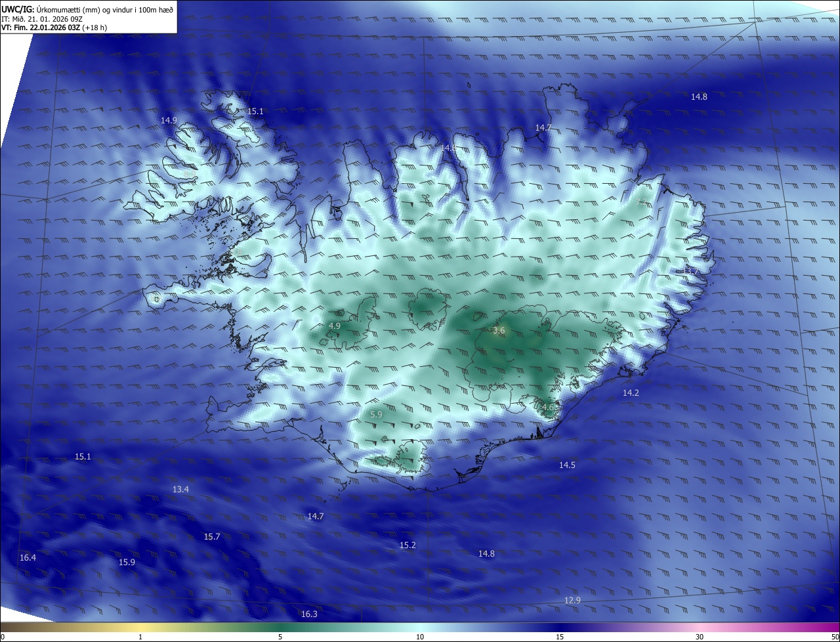Click the 3.6 minimum value over Vatnajökull

click(x=499, y=330)
